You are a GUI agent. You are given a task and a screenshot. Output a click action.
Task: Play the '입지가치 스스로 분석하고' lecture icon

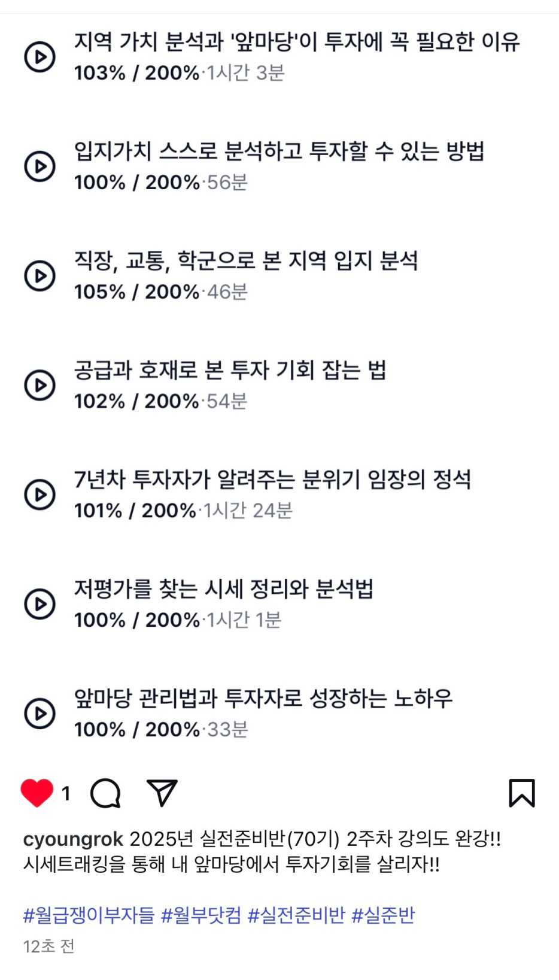40,166
